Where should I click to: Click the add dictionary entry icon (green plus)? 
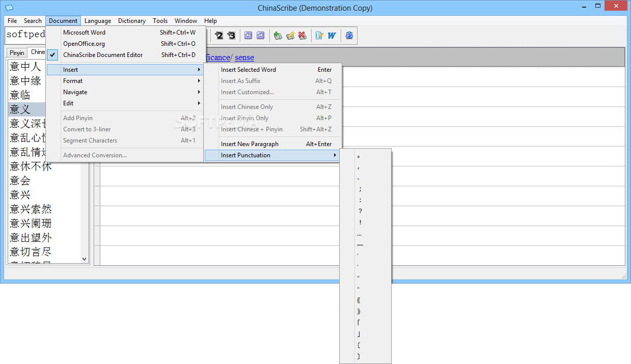pos(278,36)
